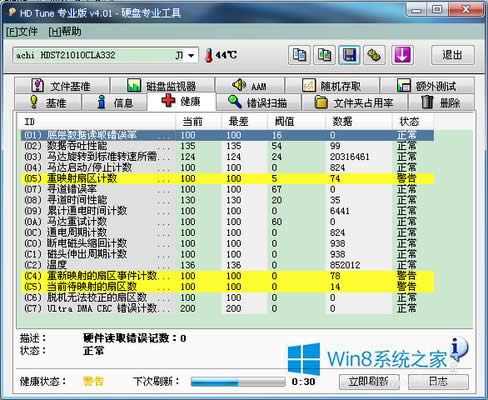This screenshot has width=488, height=400.
Task: Click the data value 6441
Action: (340, 211)
